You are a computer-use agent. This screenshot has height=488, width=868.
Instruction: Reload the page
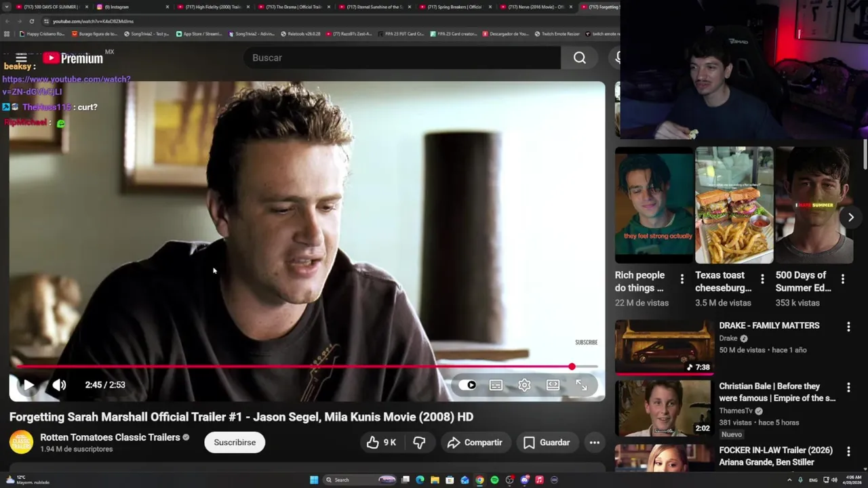click(31, 21)
